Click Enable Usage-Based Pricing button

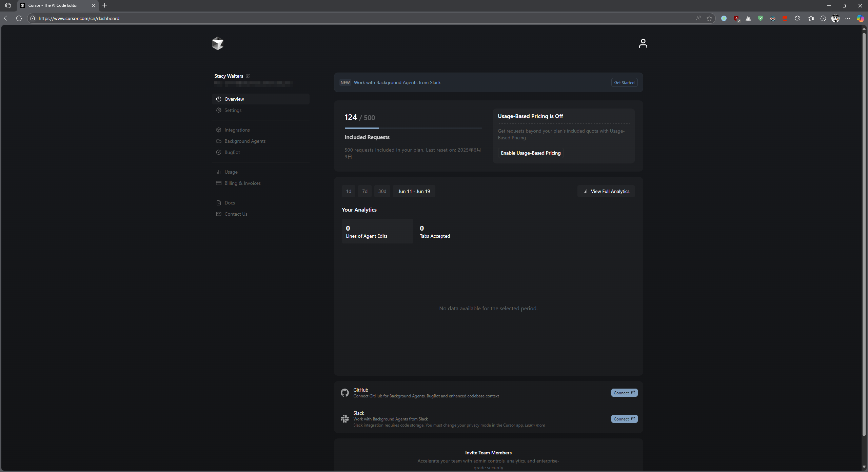[530, 153]
